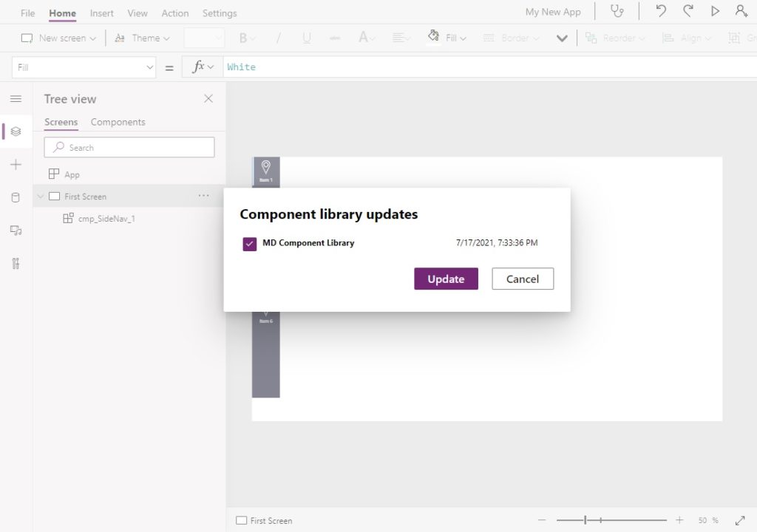The image size is (757, 532).
Task: Open Advanced tools sidebar icon
Action: click(x=16, y=263)
